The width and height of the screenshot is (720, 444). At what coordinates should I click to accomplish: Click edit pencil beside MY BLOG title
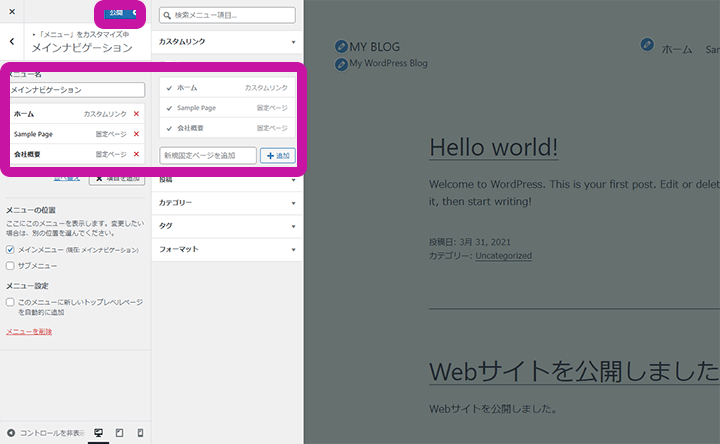click(x=342, y=47)
